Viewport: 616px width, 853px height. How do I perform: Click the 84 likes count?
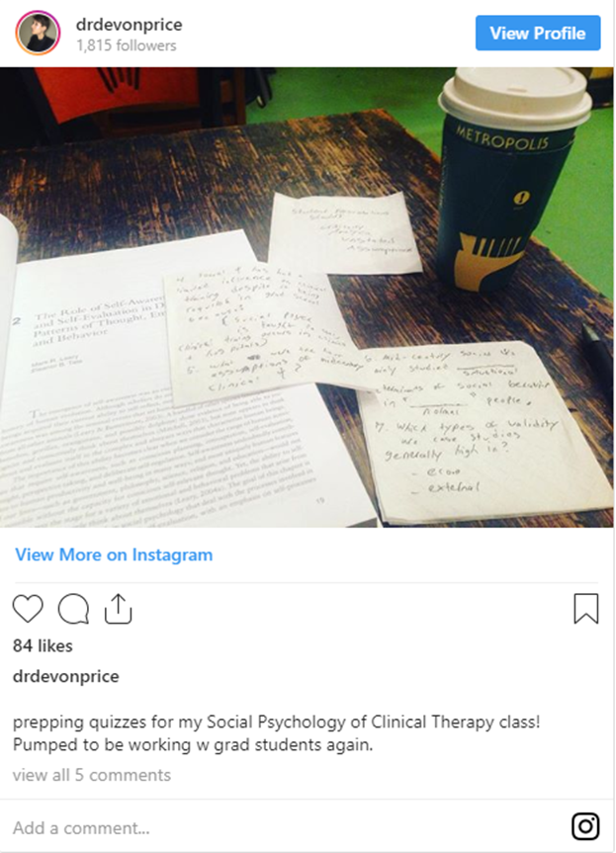pyautogui.click(x=43, y=645)
